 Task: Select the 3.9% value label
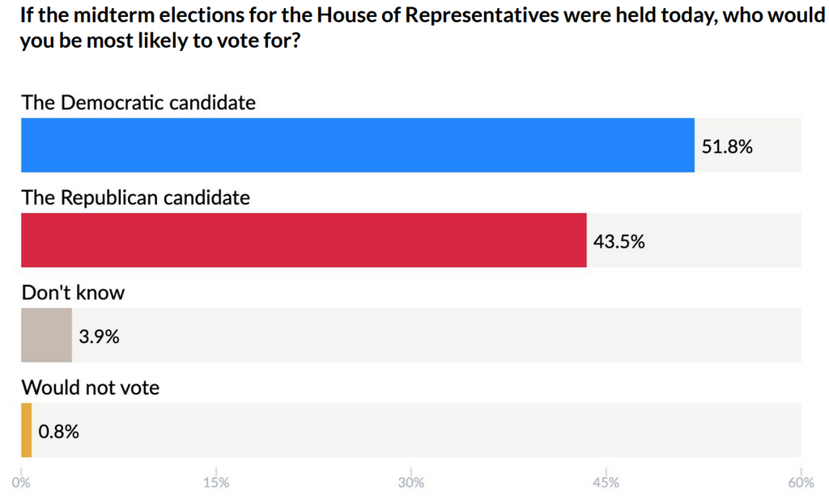99,336
